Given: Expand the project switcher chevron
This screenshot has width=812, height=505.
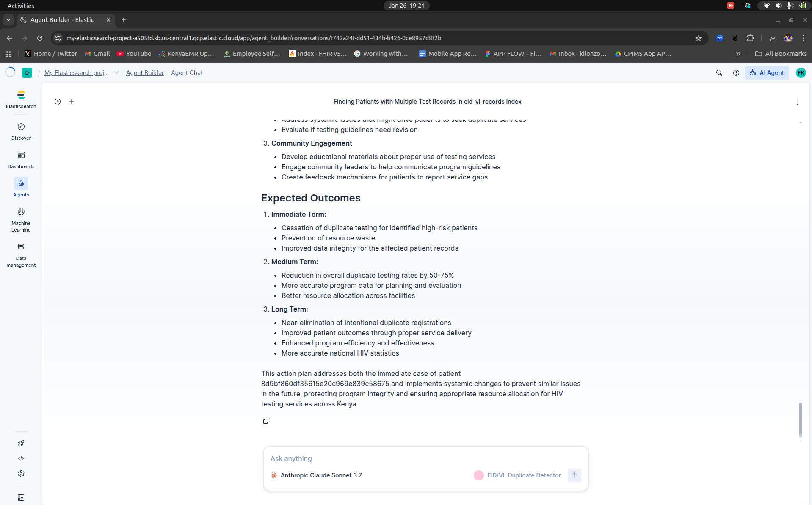Looking at the screenshot, I should coord(116,73).
